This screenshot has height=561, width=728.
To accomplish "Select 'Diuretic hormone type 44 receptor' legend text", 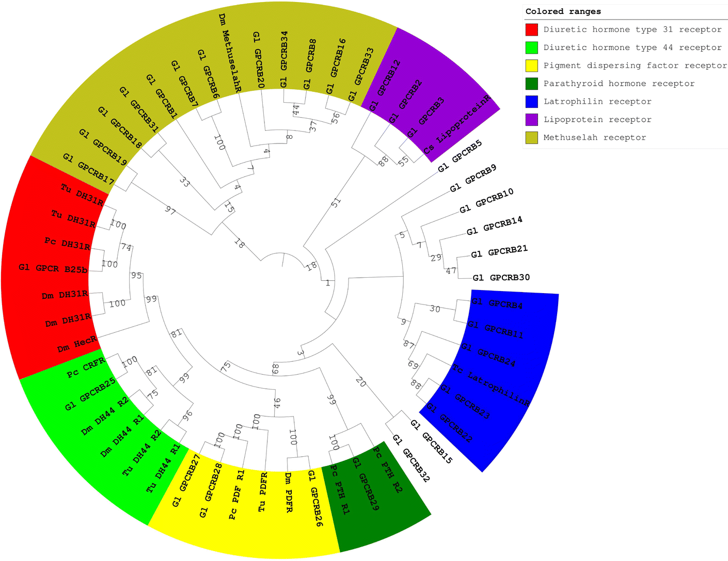I will click(x=632, y=47).
